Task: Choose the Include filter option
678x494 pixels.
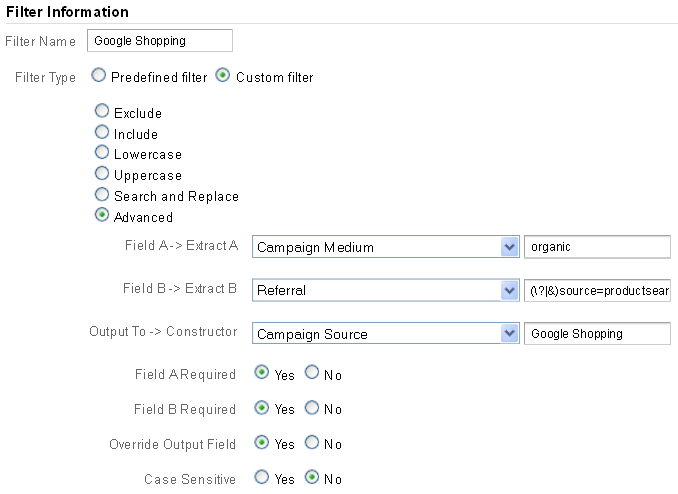Action: [x=101, y=133]
